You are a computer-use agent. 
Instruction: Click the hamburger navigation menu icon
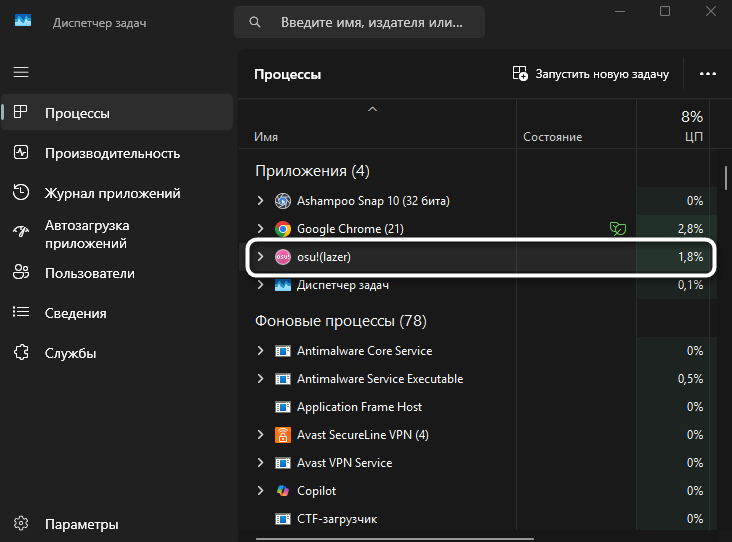click(x=21, y=72)
